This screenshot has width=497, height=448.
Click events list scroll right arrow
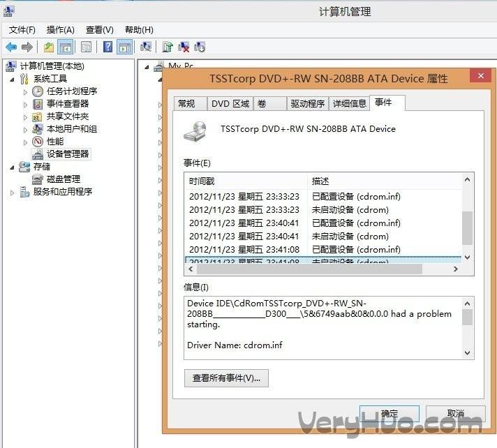[x=456, y=269]
